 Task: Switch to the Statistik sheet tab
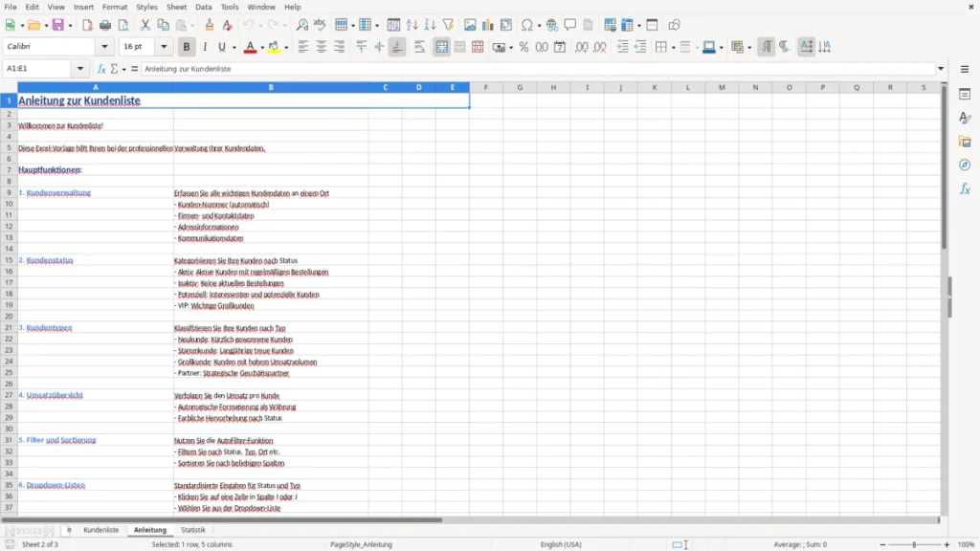pos(193,530)
